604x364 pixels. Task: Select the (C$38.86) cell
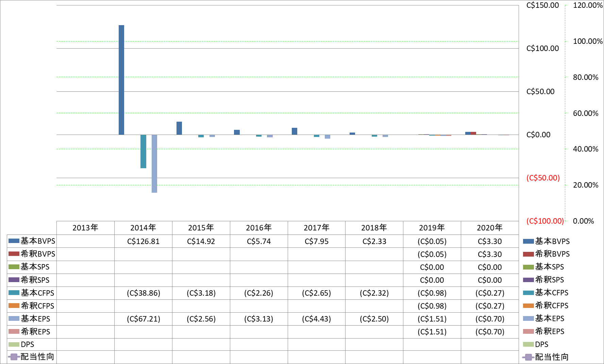click(143, 293)
